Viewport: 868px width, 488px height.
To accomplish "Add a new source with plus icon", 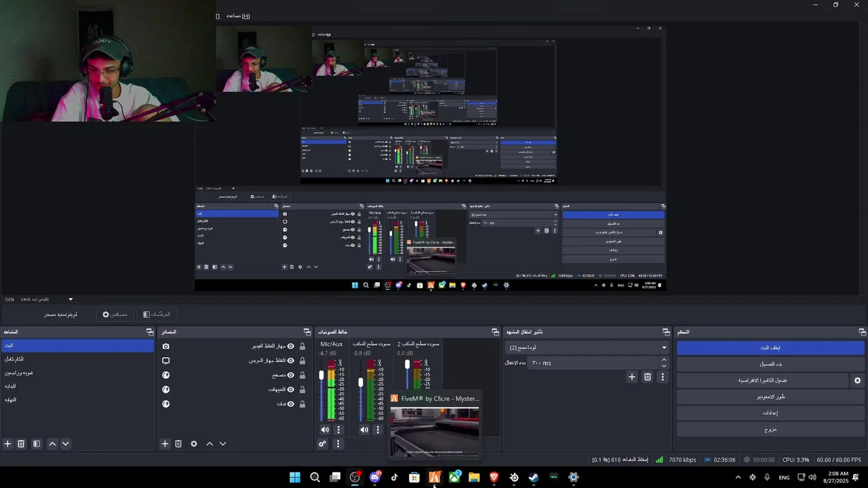I will pyautogui.click(x=165, y=444).
